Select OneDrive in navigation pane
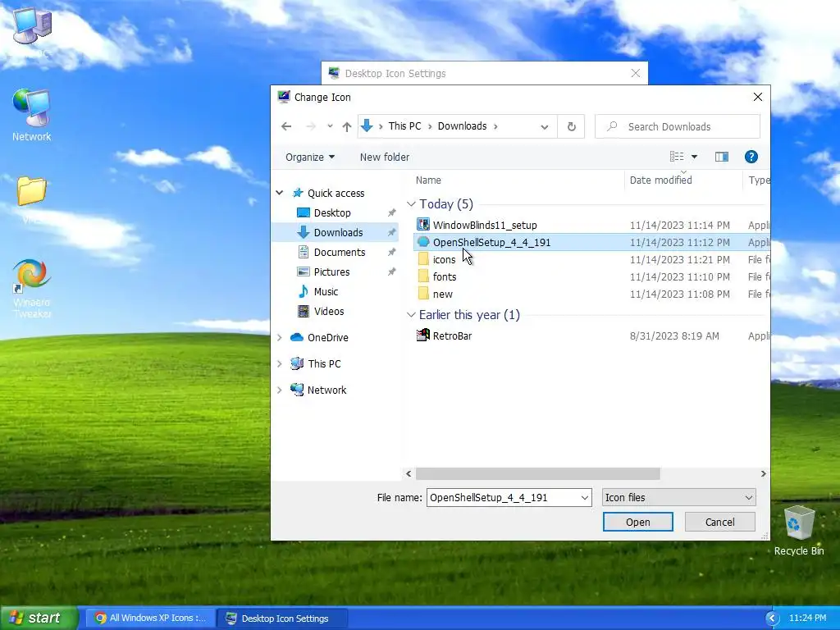 (x=327, y=337)
